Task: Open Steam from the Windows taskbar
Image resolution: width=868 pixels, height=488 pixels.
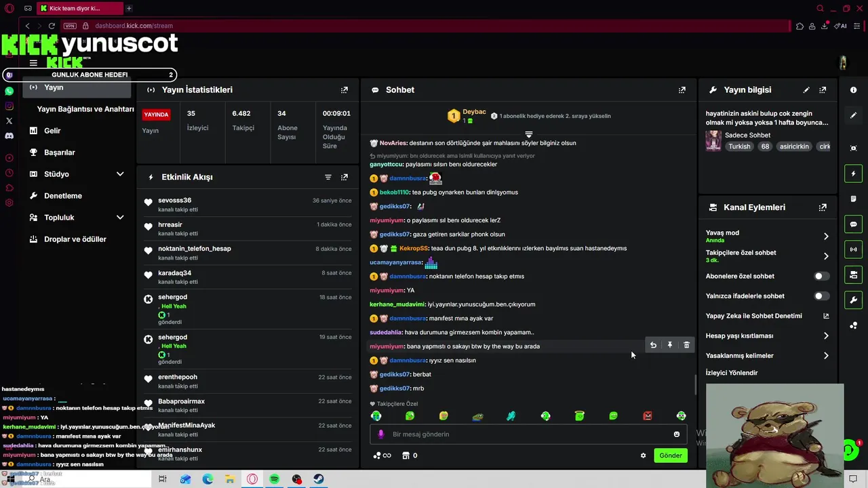Action: (x=318, y=479)
